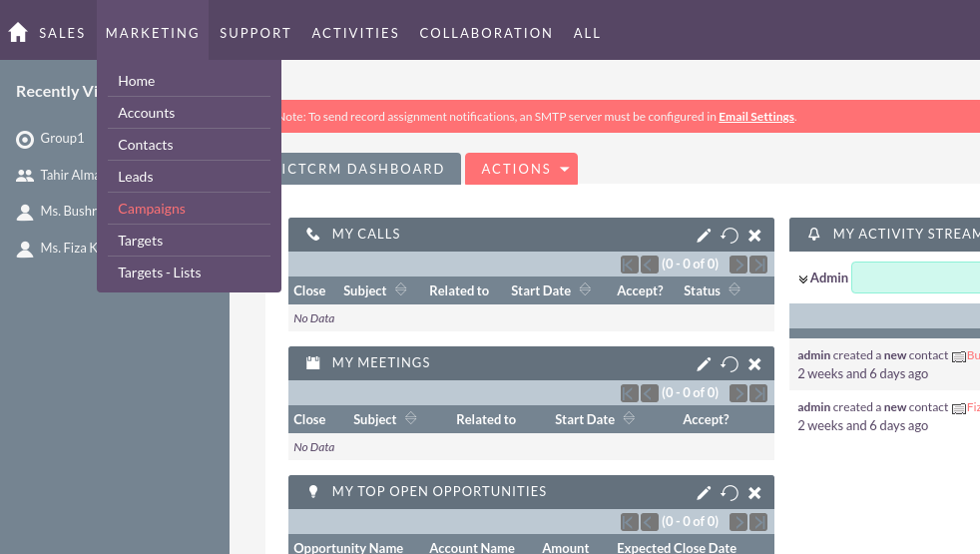Screen dimensions: 980x554
Task: Expand the Actions dropdown button
Action: coord(521,169)
